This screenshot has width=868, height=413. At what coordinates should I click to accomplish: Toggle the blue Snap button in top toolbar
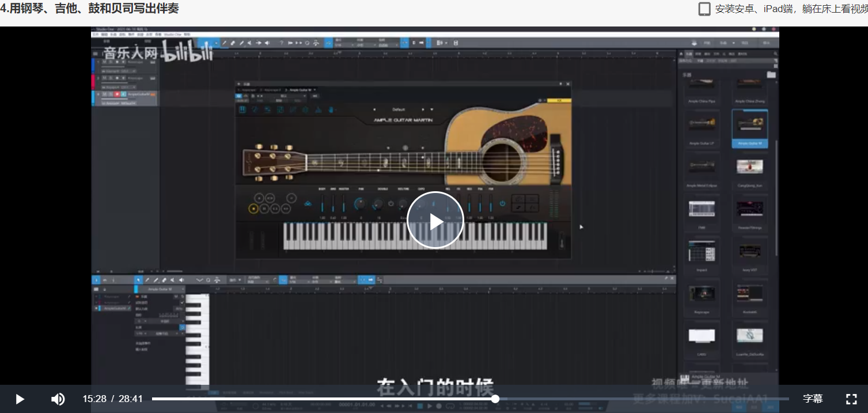pyautogui.click(x=328, y=43)
